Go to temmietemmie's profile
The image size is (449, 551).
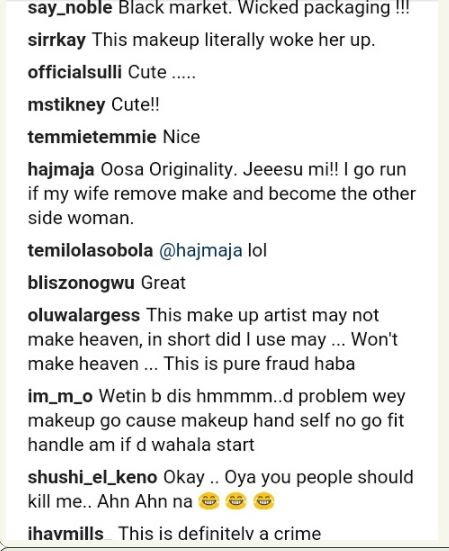coord(92,137)
